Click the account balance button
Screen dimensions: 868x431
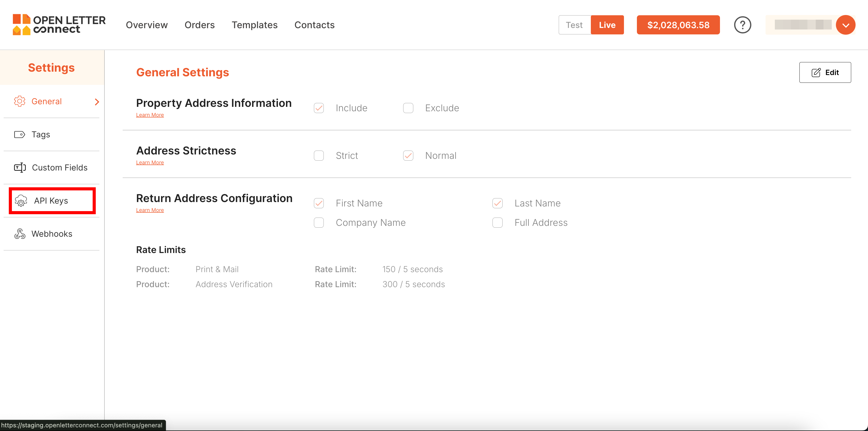tap(678, 25)
